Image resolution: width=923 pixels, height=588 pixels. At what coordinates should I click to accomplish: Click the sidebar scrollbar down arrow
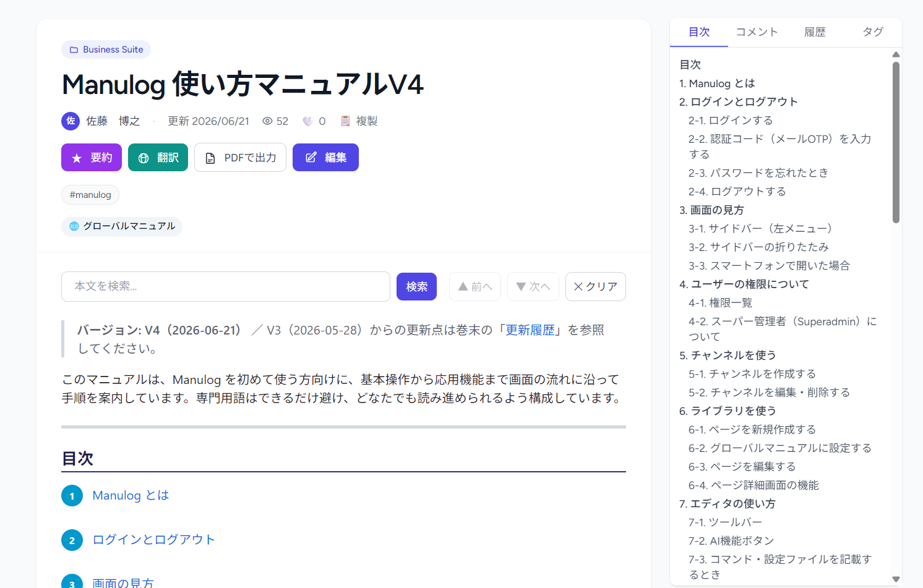896,579
